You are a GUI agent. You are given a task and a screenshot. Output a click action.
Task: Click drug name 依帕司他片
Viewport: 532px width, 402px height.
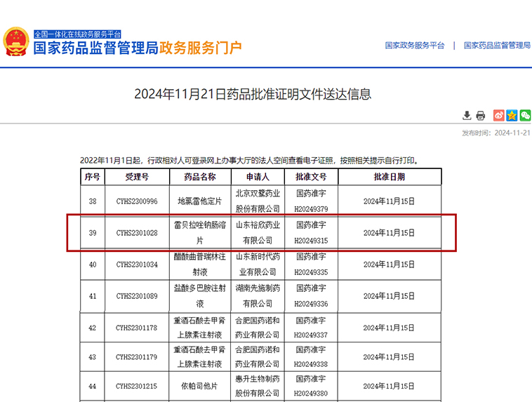[x=199, y=387]
